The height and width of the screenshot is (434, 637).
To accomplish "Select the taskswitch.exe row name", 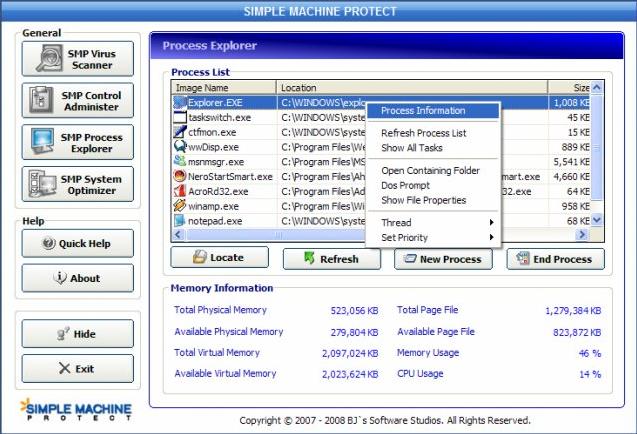I will 219,118.
